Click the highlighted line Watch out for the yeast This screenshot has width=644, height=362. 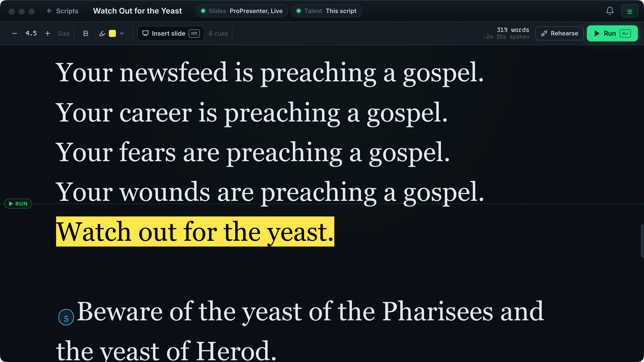195,231
